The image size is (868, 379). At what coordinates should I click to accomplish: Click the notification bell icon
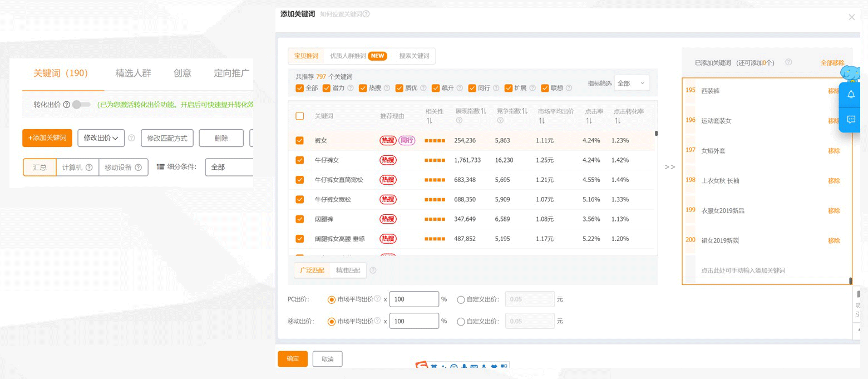click(851, 95)
